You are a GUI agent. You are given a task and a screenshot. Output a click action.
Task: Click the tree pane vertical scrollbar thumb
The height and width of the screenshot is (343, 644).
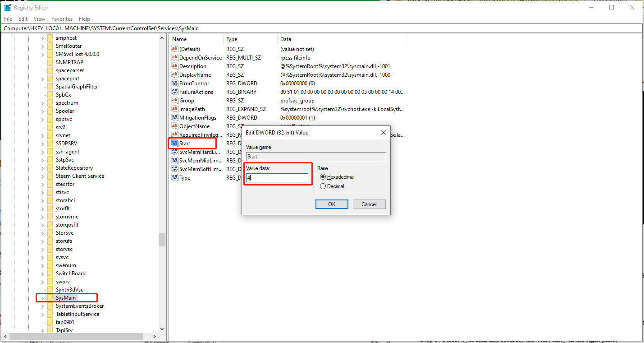pyautogui.click(x=162, y=240)
